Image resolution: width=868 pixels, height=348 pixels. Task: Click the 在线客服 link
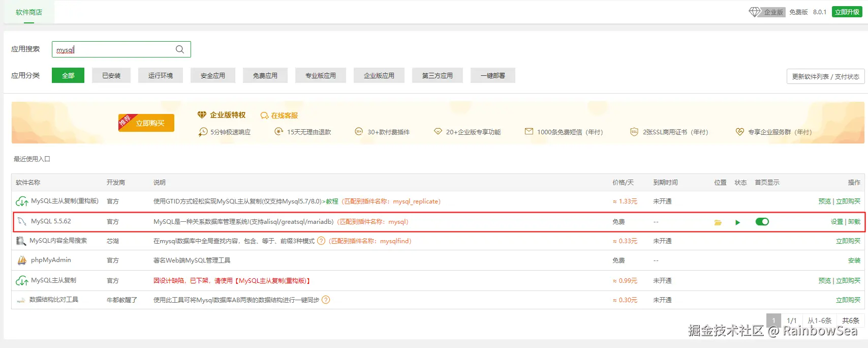[x=284, y=116]
